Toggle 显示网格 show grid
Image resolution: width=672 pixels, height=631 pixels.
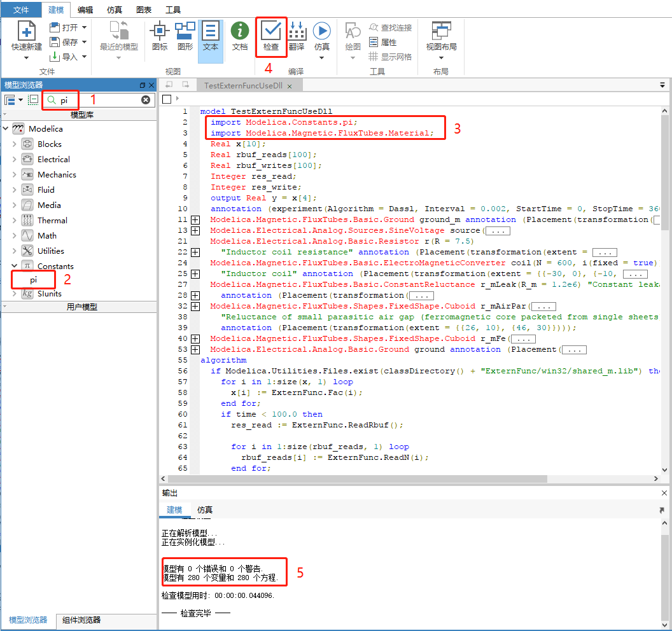(x=391, y=57)
